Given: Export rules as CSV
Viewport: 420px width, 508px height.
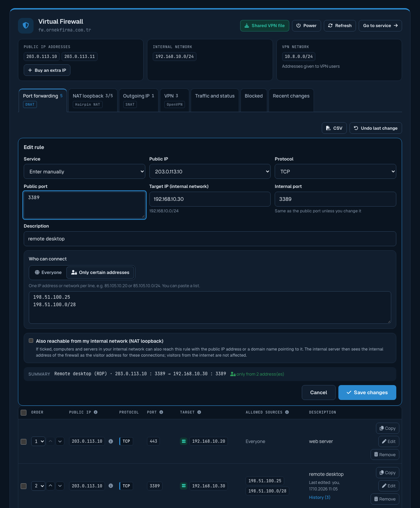Looking at the screenshot, I should point(334,128).
